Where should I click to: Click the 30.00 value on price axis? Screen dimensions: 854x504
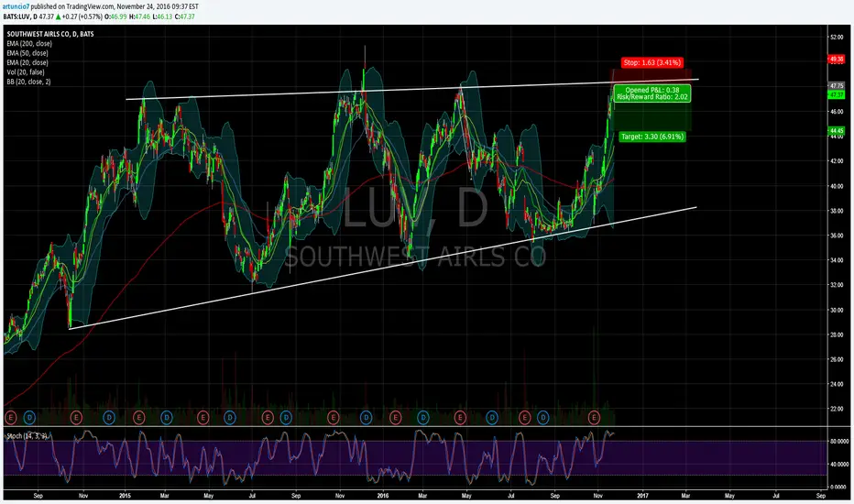coord(837,310)
